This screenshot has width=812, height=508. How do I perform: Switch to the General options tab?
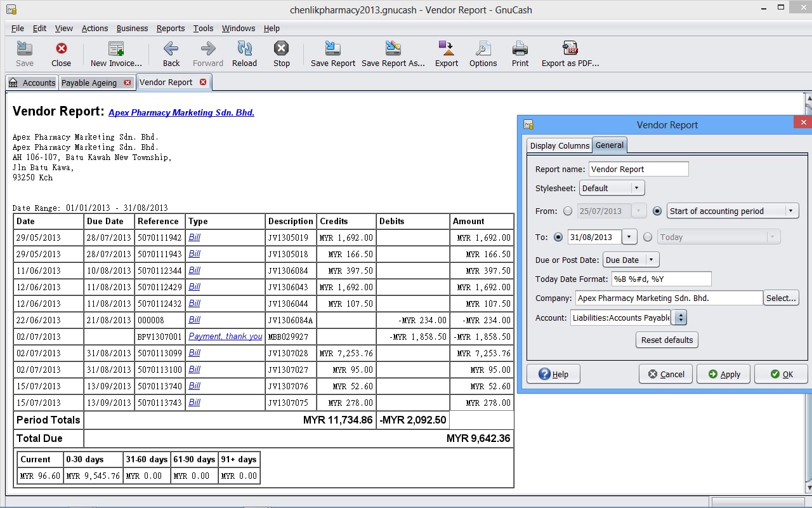(x=610, y=145)
